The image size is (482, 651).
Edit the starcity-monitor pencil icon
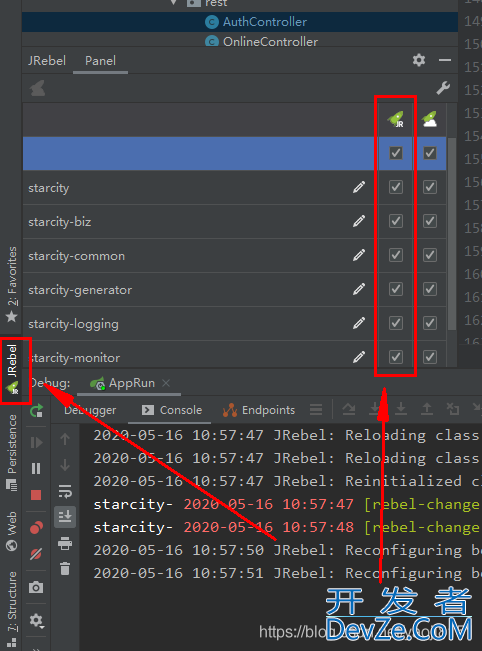click(359, 357)
